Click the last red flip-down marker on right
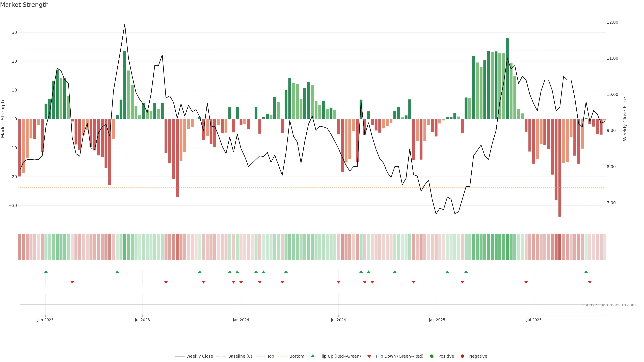 (x=590, y=282)
